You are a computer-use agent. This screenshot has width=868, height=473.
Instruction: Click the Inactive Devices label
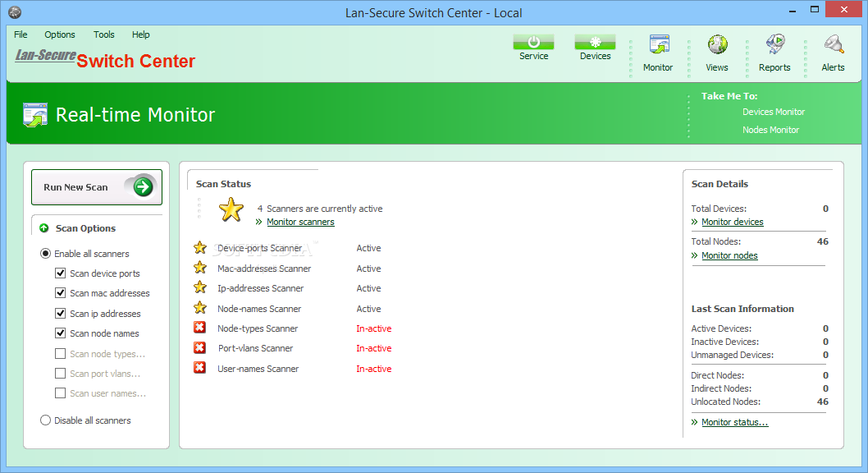click(x=724, y=342)
